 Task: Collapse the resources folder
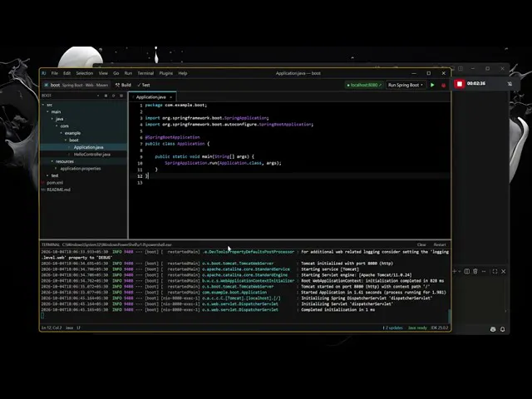pyautogui.click(x=52, y=161)
